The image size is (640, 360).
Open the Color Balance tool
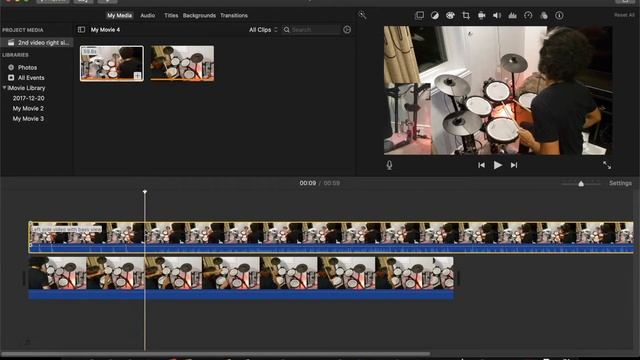coord(435,16)
